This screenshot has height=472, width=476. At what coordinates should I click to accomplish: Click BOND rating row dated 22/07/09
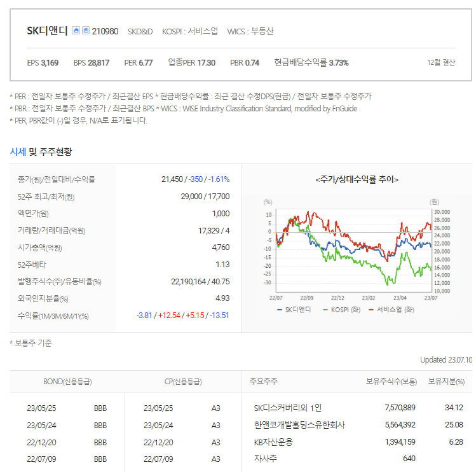coord(67,459)
